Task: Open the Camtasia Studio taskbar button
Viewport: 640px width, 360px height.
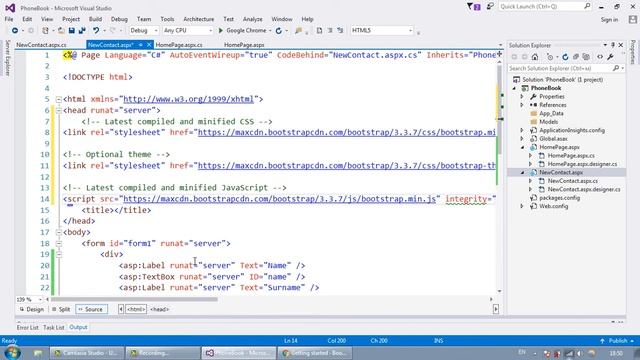Action: click(87, 353)
